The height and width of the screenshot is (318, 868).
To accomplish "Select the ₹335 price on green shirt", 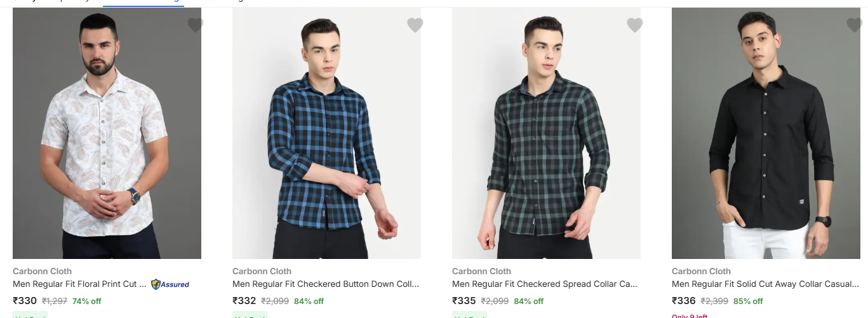I will (464, 301).
